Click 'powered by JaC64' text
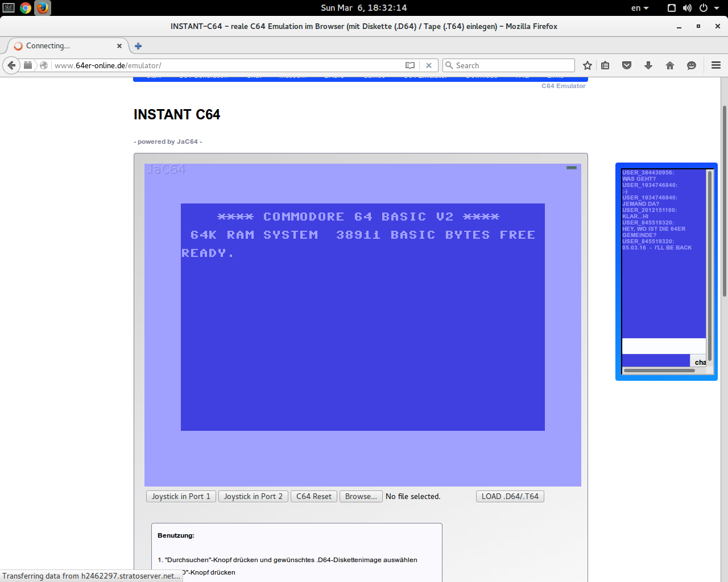Viewport: 728px width, 582px height. [x=168, y=142]
